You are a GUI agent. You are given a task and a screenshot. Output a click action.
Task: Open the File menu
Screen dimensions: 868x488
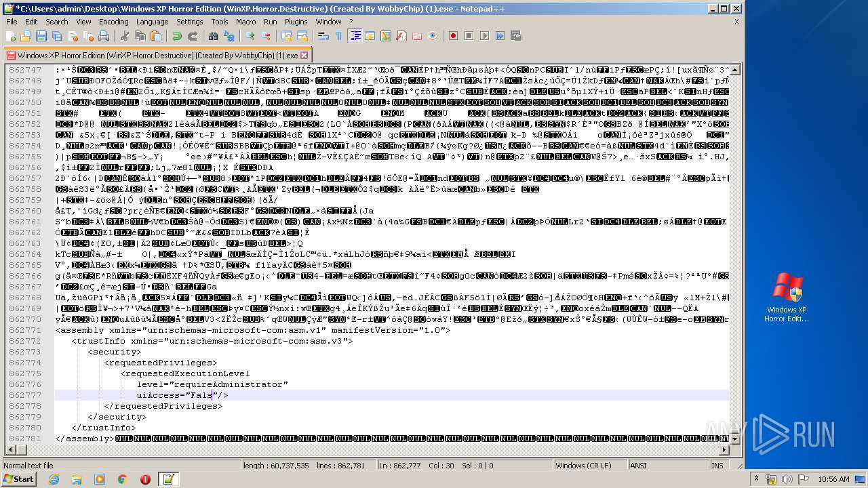[12, 22]
